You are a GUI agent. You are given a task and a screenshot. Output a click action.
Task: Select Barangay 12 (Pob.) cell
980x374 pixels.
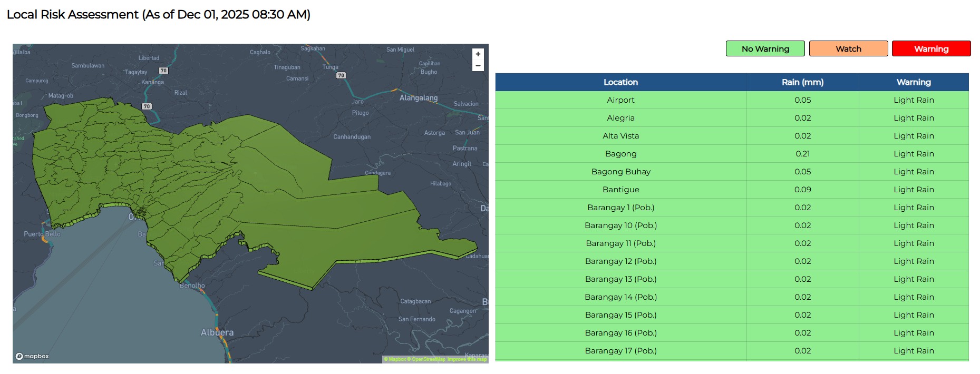tap(620, 261)
